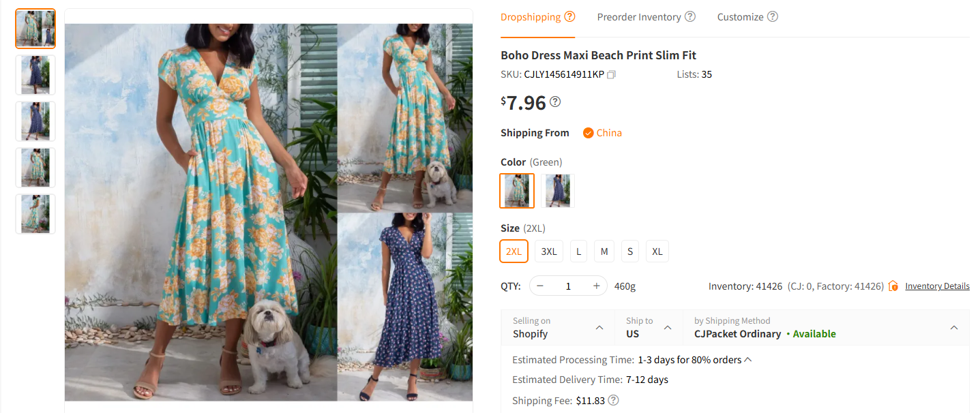Copy the SKU using the copy icon
The image size is (980, 413).
611,74
